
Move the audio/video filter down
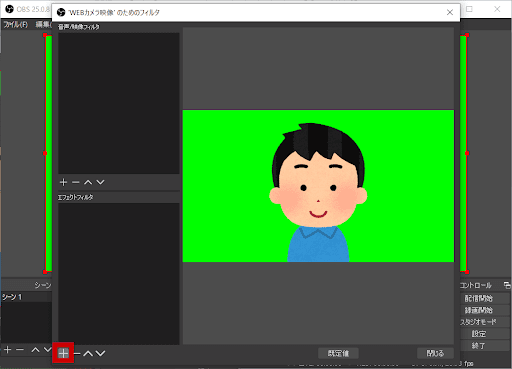click(x=100, y=182)
